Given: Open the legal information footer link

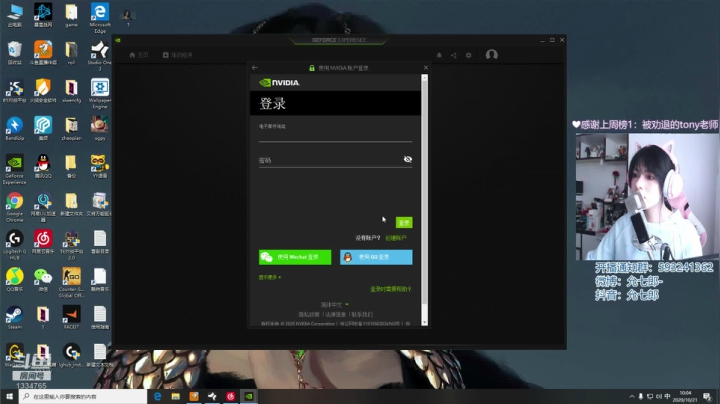Looking at the screenshot, I should pyautogui.click(x=335, y=314).
